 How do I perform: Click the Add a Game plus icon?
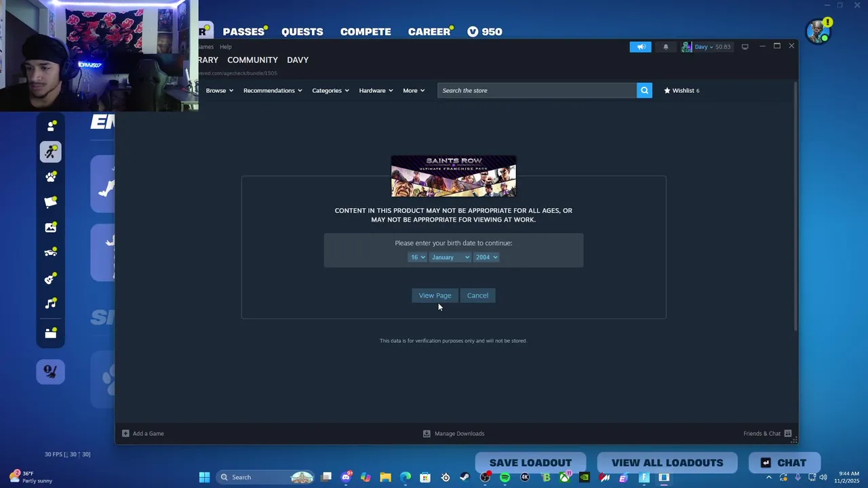coord(125,433)
